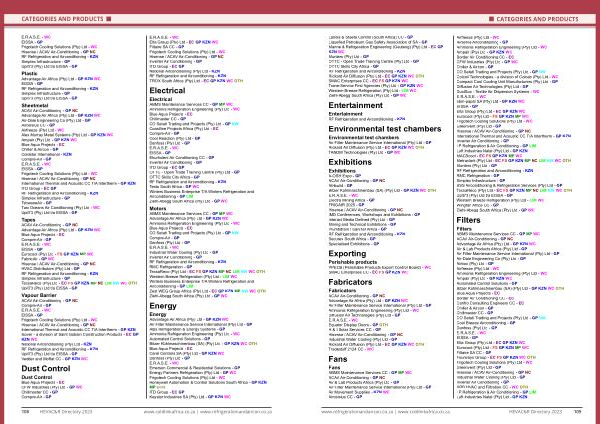Click the large 'Entertainment' section heading

[355, 105]
